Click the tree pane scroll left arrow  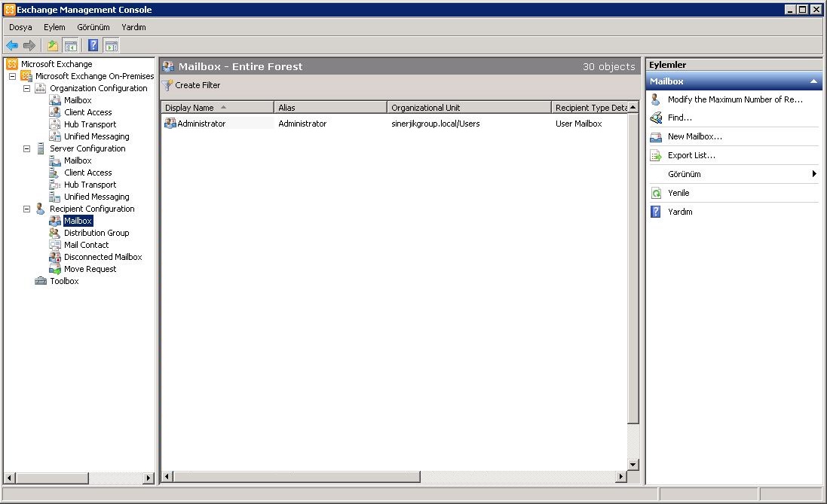click(x=10, y=478)
